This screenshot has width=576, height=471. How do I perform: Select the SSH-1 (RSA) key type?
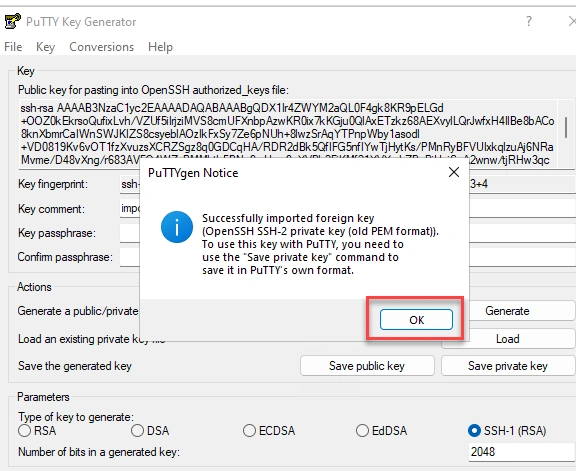[507, 430]
